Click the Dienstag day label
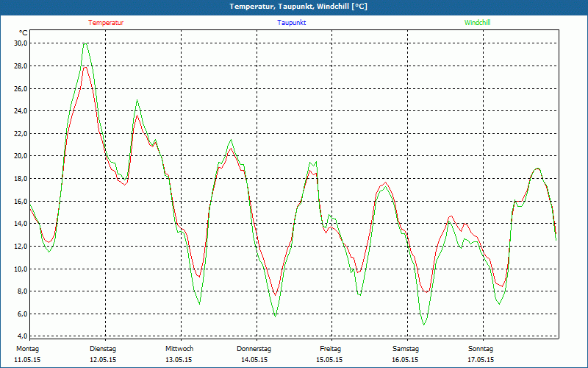The height and width of the screenshot is (368, 588). (103, 349)
